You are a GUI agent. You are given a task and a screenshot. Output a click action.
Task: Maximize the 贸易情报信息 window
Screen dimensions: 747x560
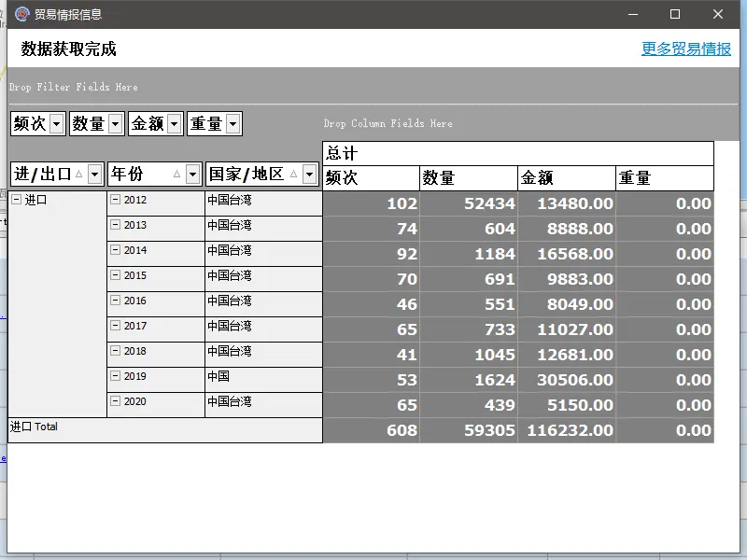[x=675, y=14]
